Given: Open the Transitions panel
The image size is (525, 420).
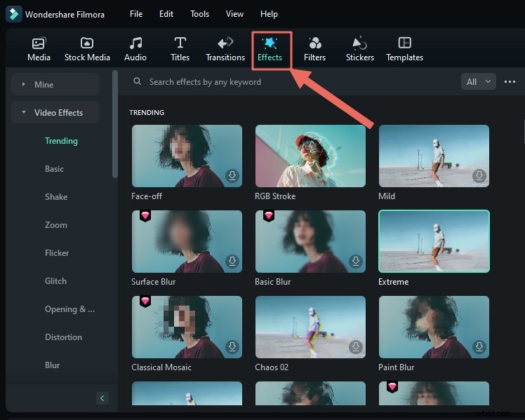Looking at the screenshot, I should click(225, 43).
